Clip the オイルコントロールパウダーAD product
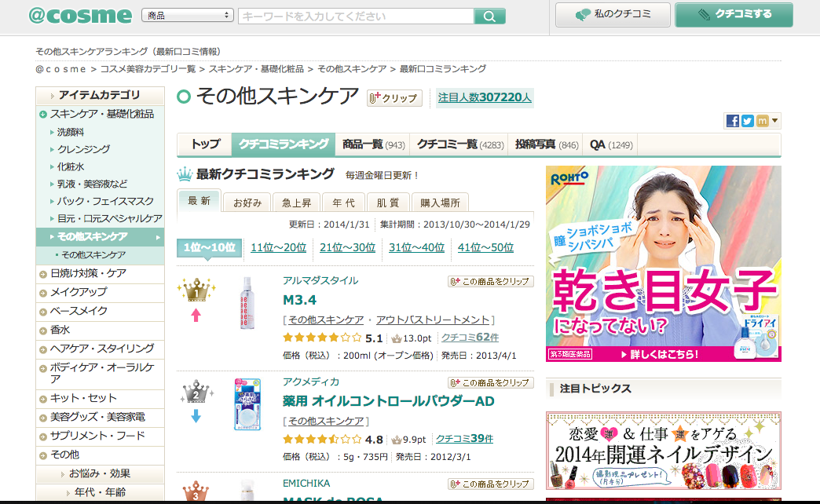Screen dimensions: 820x504 tap(491, 382)
